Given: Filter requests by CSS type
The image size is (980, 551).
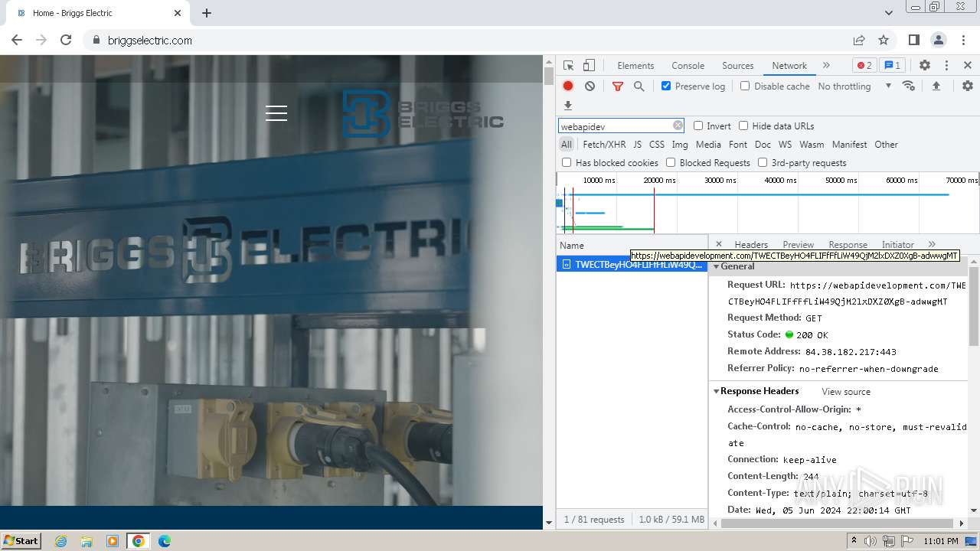Looking at the screenshot, I should click(x=657, y=144).
